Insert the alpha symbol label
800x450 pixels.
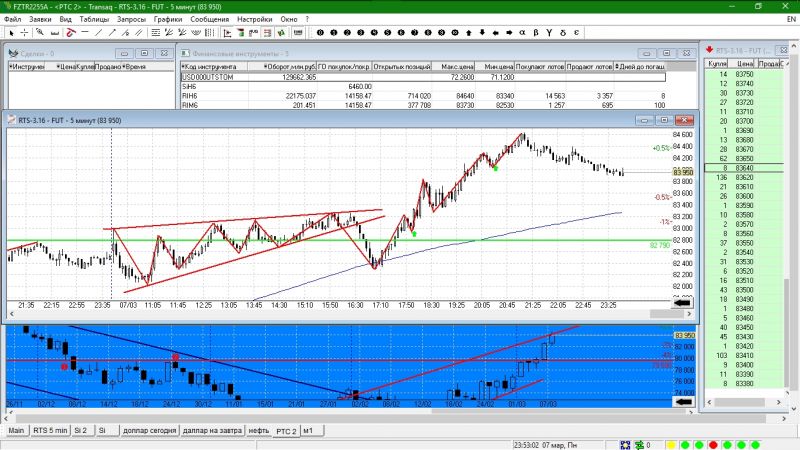[x=522, y=33]
